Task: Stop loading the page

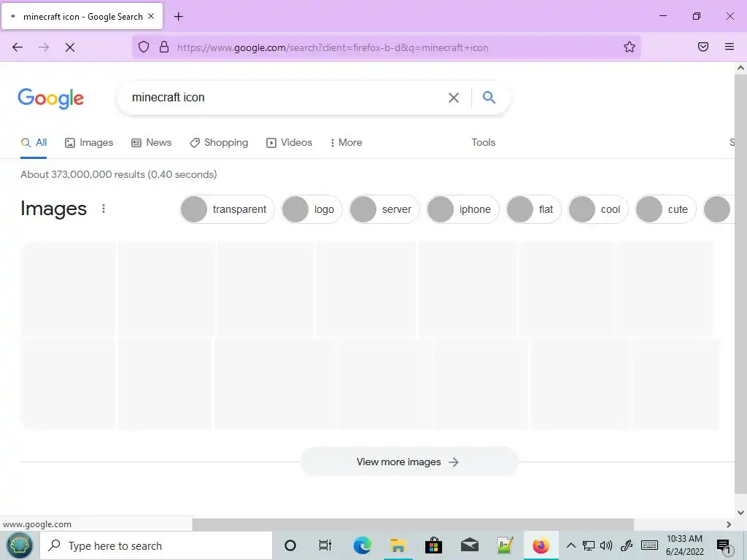Action: 70,47
